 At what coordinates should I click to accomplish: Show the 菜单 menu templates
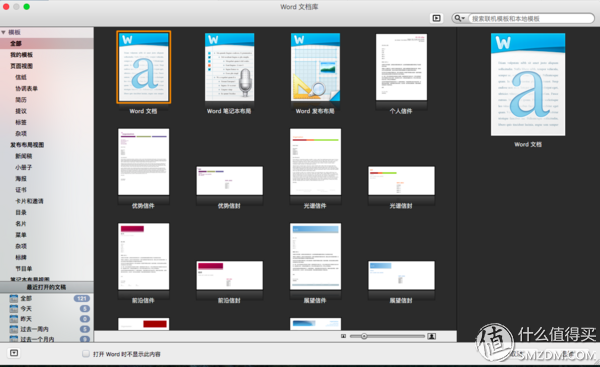pos(21,235)
